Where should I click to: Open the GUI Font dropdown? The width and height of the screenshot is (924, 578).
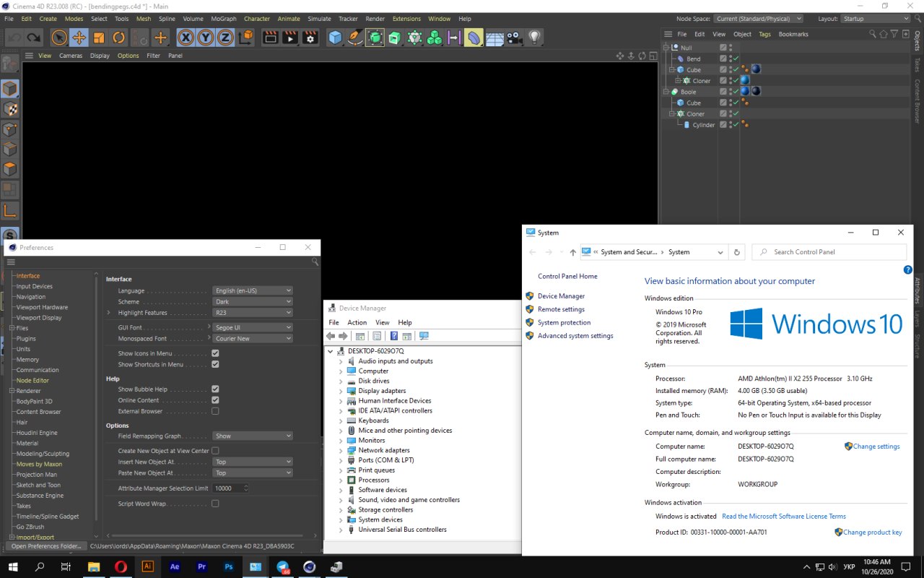[x=253, y=327]
